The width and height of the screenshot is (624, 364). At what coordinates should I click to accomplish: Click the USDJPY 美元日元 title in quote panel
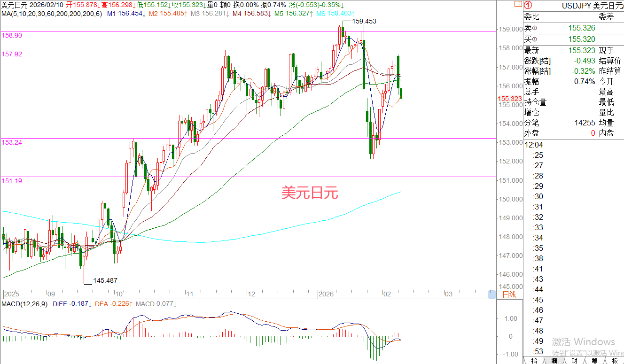coord(592,6)
